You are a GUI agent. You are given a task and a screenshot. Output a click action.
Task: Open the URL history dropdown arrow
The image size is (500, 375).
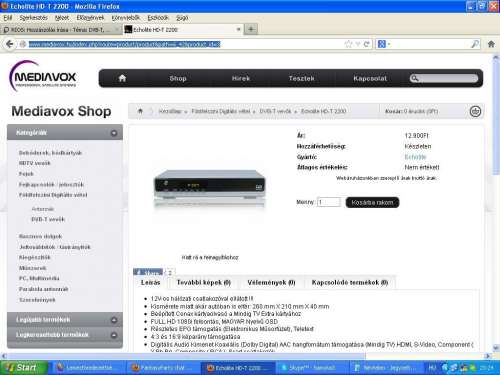coord(358,44)
